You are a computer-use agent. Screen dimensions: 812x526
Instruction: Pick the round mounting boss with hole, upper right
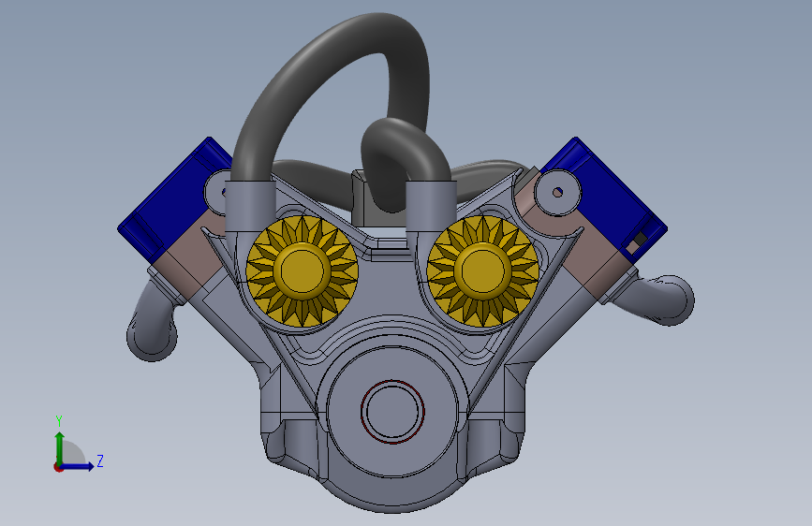pos(557,193)
